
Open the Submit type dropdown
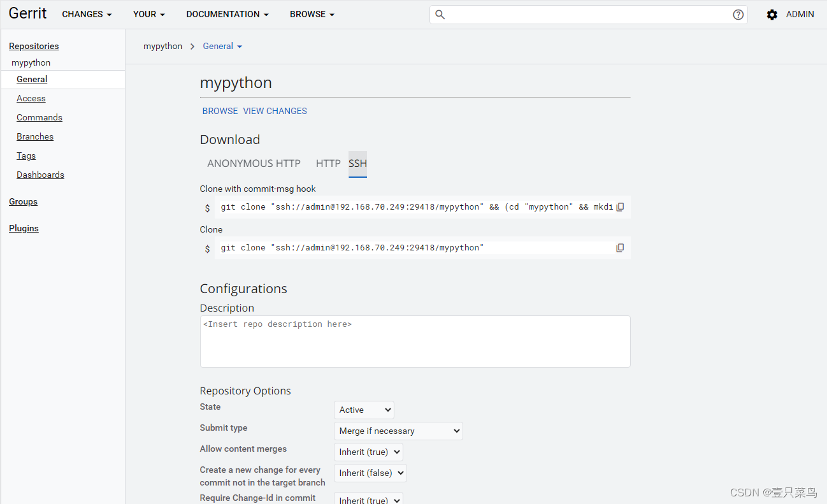pyautogui.click(x=398, y=431)
